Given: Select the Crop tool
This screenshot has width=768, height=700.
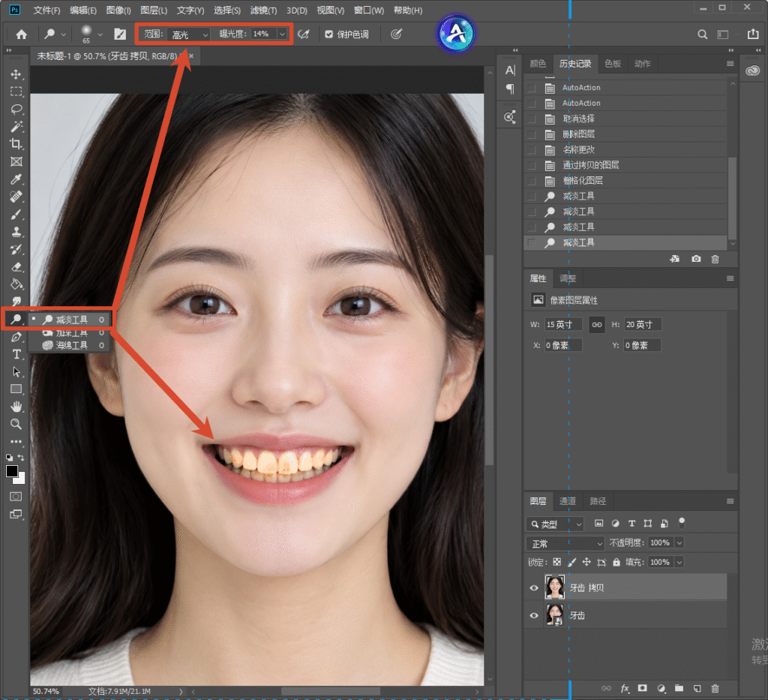Looking at the screenshot, I should [x=16, y=144].
